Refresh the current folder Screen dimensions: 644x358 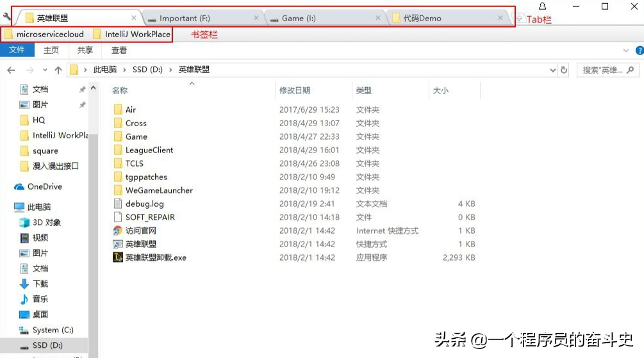[564, 70]
